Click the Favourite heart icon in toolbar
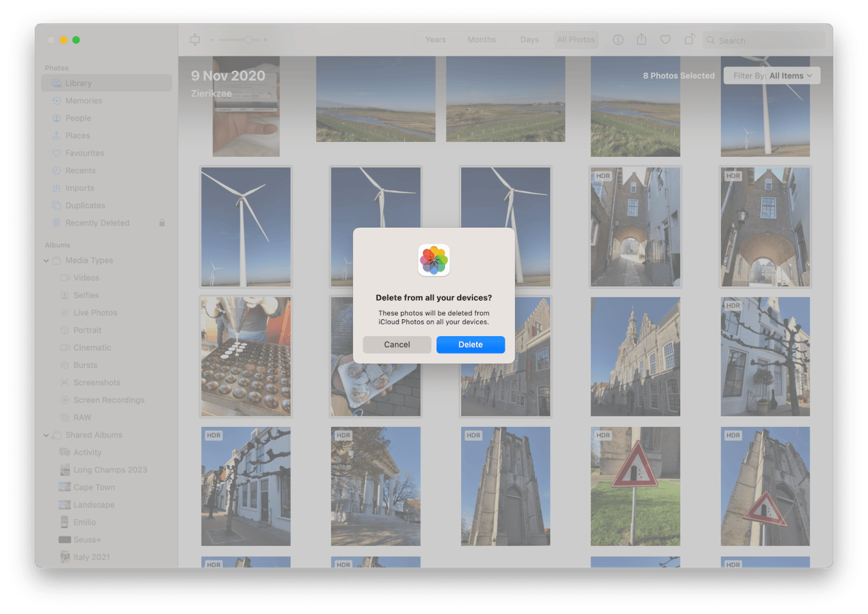Viewport: 868px width, 614px height. pos(665,40)
